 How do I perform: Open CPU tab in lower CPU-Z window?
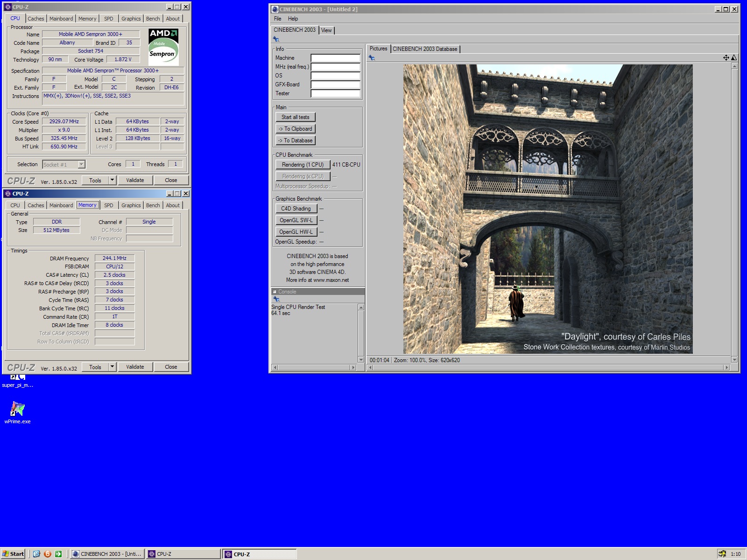[15, 205]
